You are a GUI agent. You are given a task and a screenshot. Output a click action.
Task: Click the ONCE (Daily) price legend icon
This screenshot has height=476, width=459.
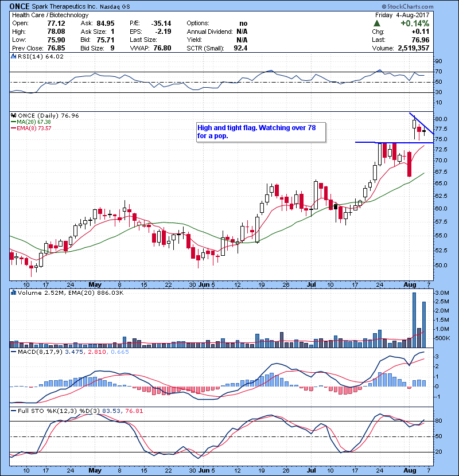(x=13, y=115)
